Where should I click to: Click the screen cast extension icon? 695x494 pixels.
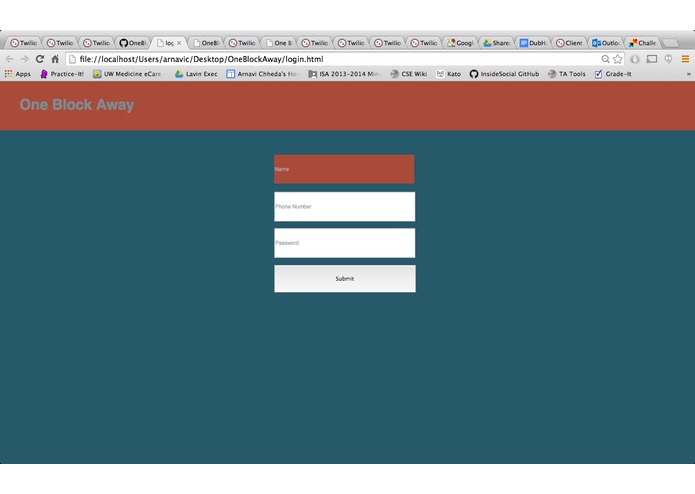click(x=652, y=59)
